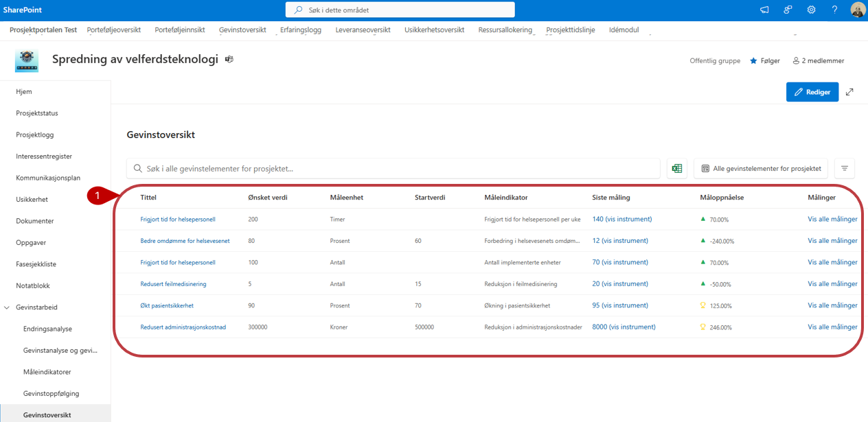Viewport: 868px width, 422px height.
Task: Collapse the Gevinstarbeid navigation section
Action: coord(8,307)
